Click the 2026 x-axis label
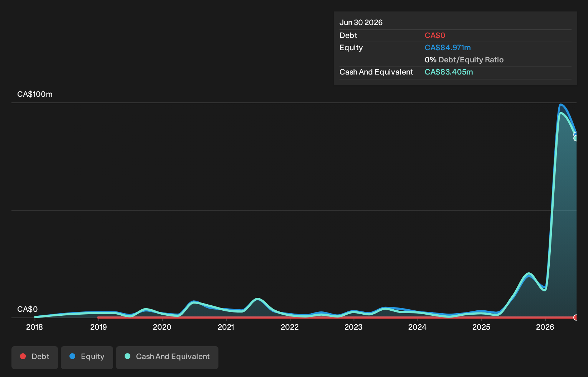 [545, 327]
